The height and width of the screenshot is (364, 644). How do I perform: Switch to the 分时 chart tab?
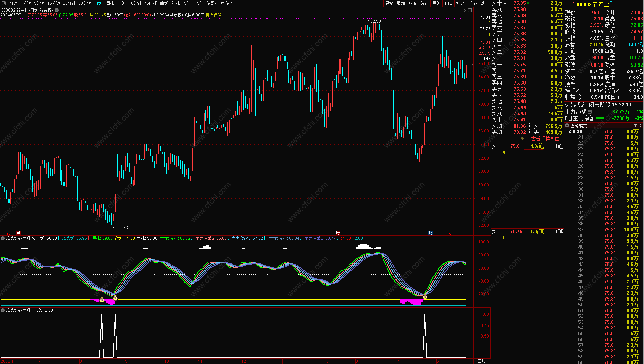point(13,3)
